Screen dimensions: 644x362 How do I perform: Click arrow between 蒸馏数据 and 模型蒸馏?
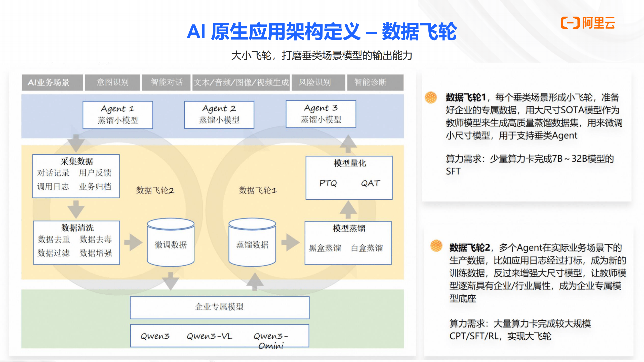[x=290, y=242]
